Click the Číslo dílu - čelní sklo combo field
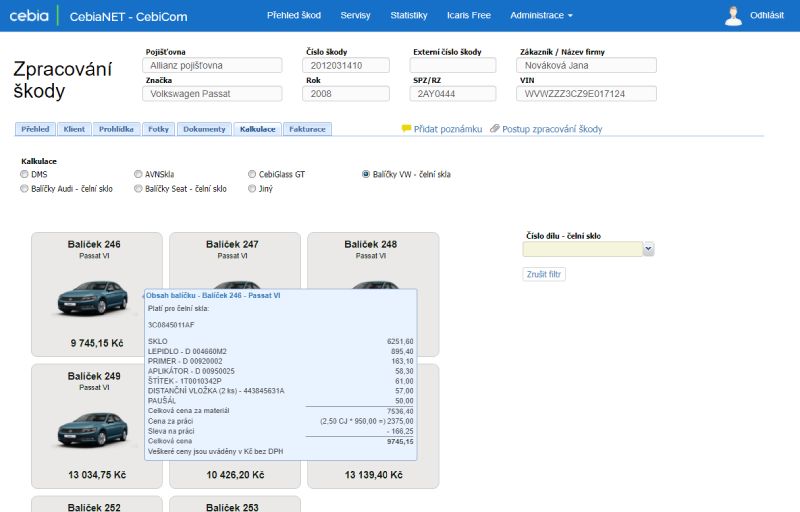 tap(583, 249)
